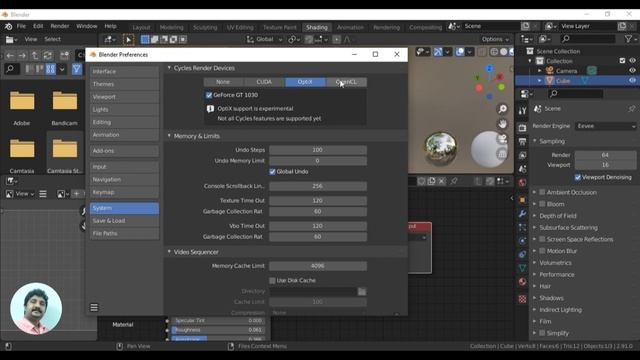This screenshot has width=640, height=360.
Task: Enable Screen Space Reflections checkbox
Action: pyautogui.click(x=542, y=239)
